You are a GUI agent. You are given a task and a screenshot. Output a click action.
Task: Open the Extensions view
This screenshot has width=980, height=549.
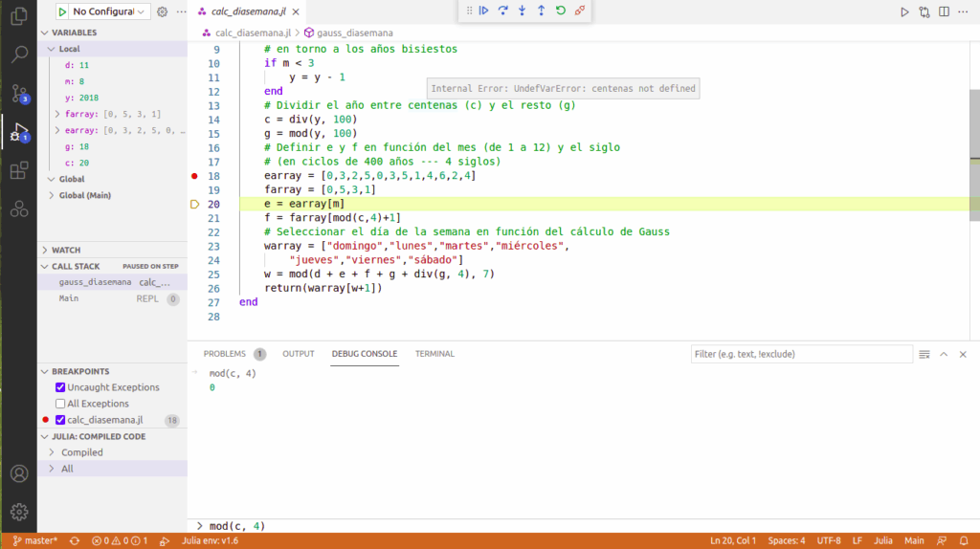18,171
